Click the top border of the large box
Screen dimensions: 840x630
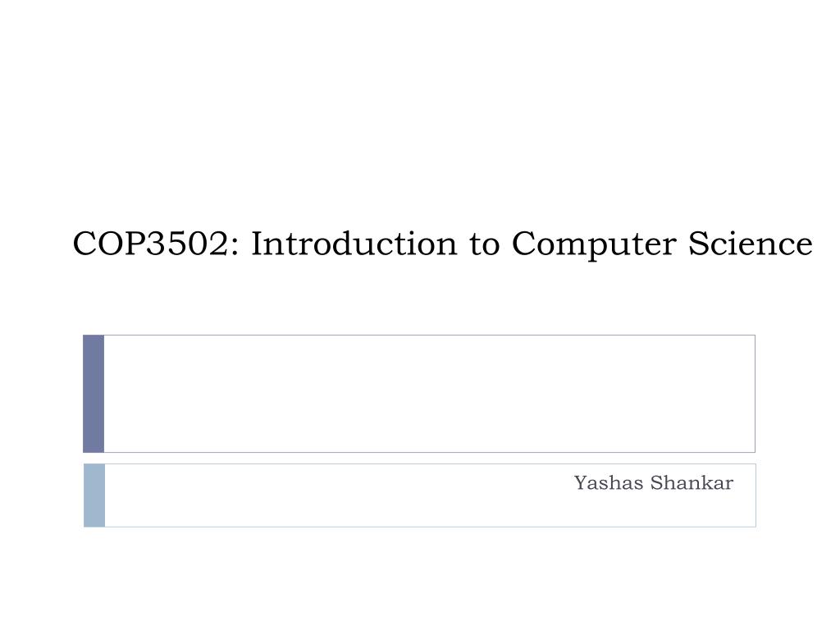(430, 335)
